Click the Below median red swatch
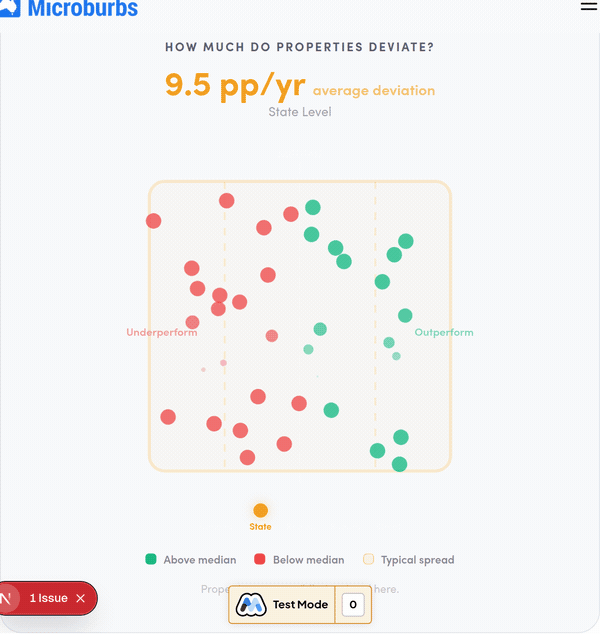The width and height of the screenshot is (600, 634). [x=260, y=560]
